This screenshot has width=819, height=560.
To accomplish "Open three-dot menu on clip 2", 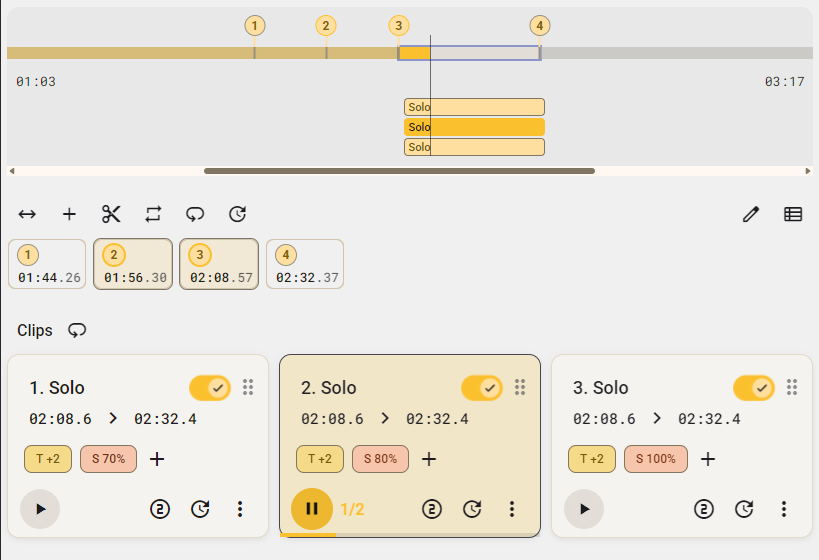I will pyautogui.click(x=512, y=509).
